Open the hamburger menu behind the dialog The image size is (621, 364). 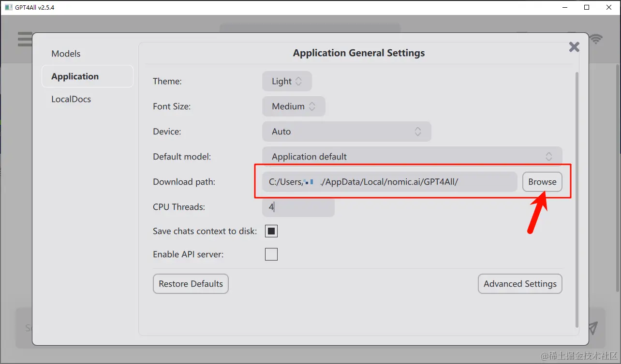tap(25, 39)
